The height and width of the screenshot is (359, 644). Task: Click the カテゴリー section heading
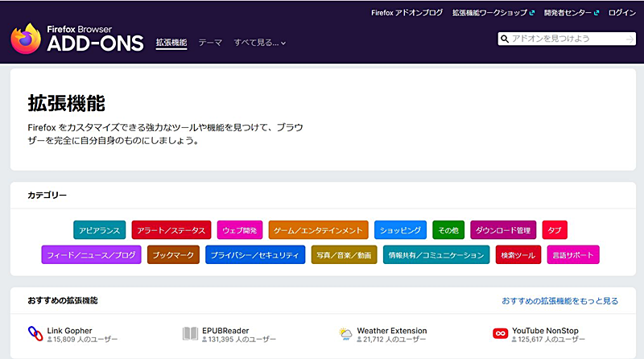point(47,195)
